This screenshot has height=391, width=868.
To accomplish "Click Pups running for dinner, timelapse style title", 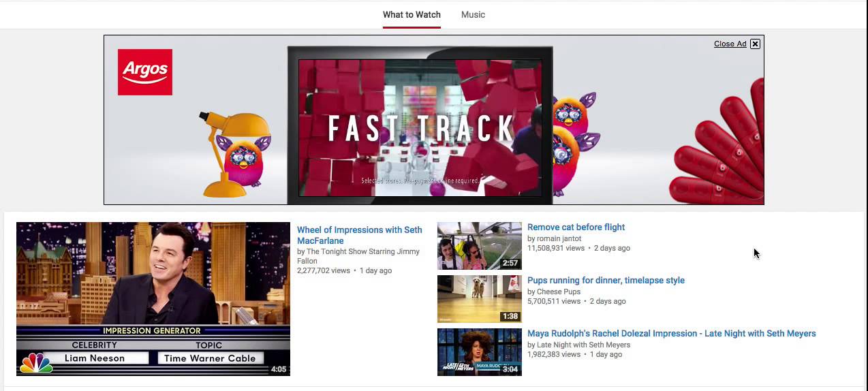I will point(606,281).
